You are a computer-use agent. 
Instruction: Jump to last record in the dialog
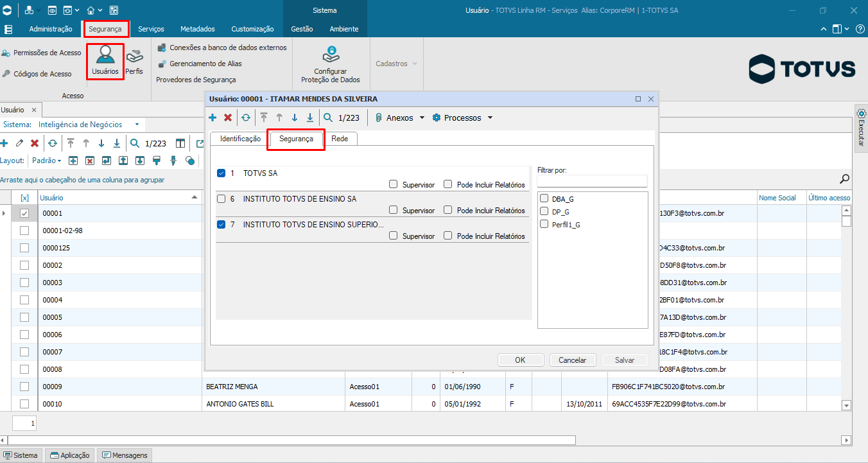coord(310,118)
